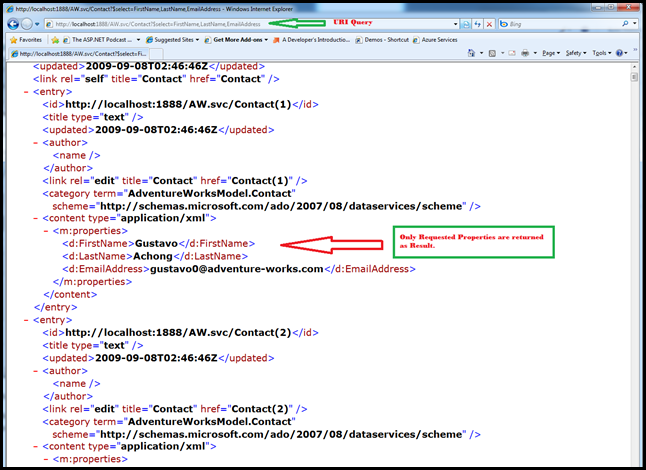Click the first AdventureWorksModel.Contact category term

tap(210, 194)
